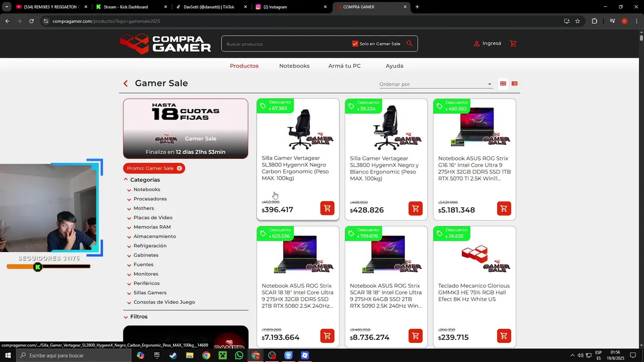The width and height of the screenshot is (644, 362).
Task: Open Minecraft icon in taskbar
Action: (x=222, y=355)
